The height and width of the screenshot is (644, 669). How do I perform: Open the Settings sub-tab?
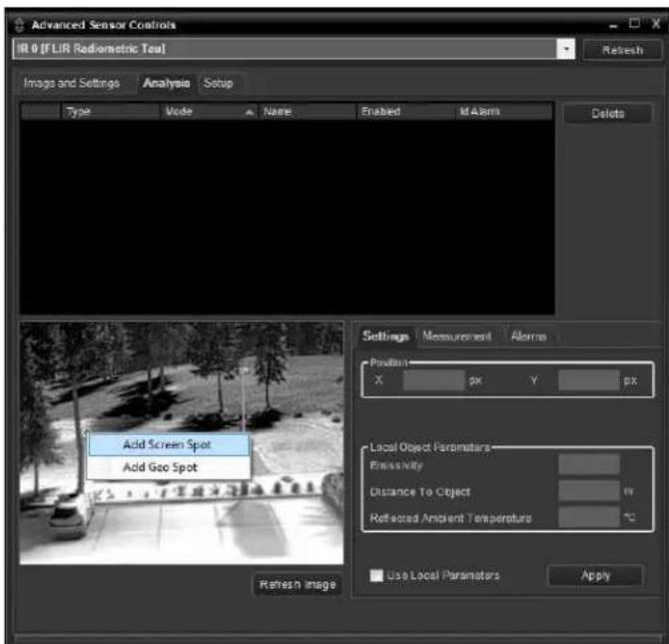[385, 336]
